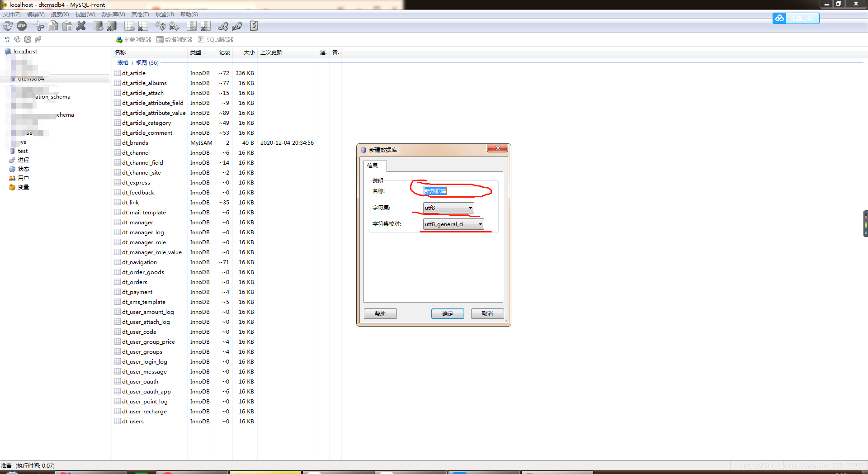
Task: Click the Cut scissors icon
Action: click(39, 26)
